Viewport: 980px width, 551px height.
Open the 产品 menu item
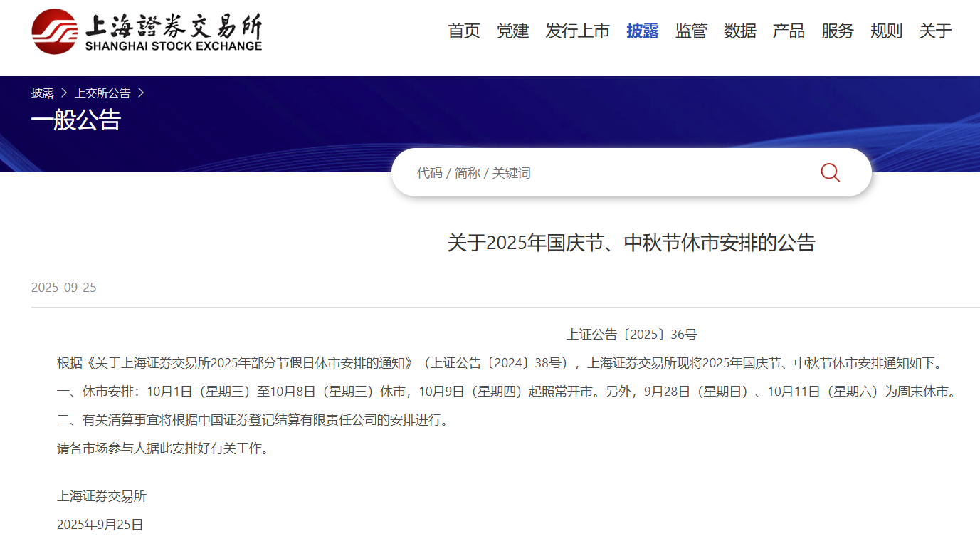click(x=789, y=31)
